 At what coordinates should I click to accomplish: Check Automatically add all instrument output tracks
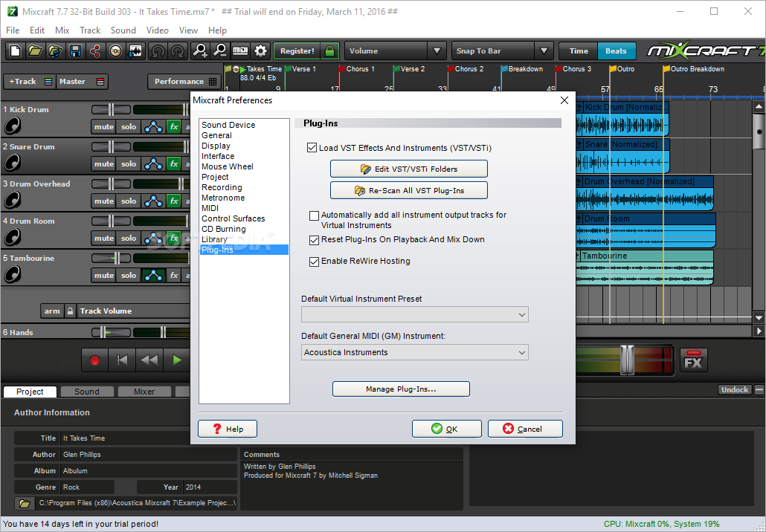coord(314,215)
